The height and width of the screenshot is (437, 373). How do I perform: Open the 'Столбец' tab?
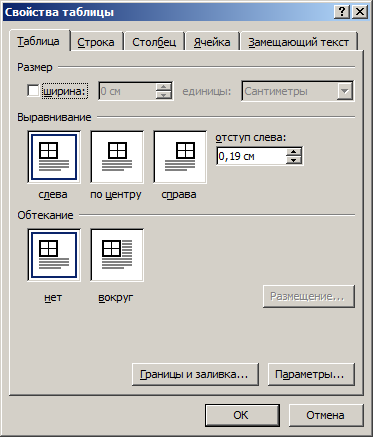(154, 42)
